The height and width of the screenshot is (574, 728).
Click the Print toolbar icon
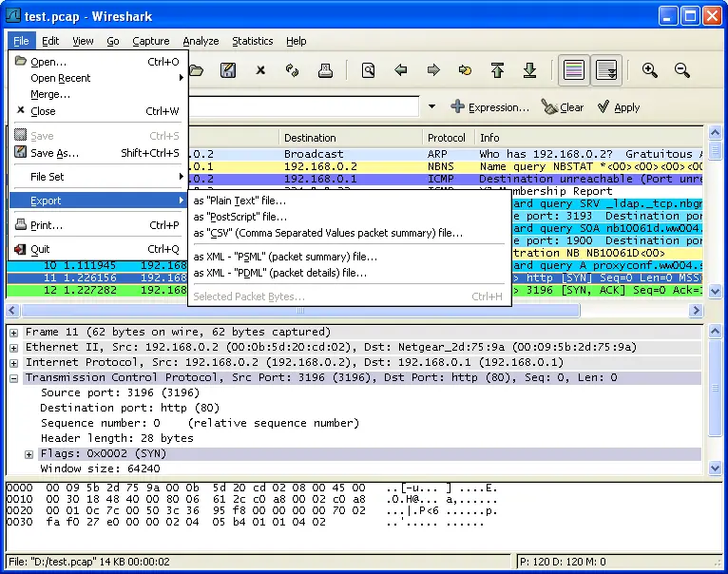point(325,70)
